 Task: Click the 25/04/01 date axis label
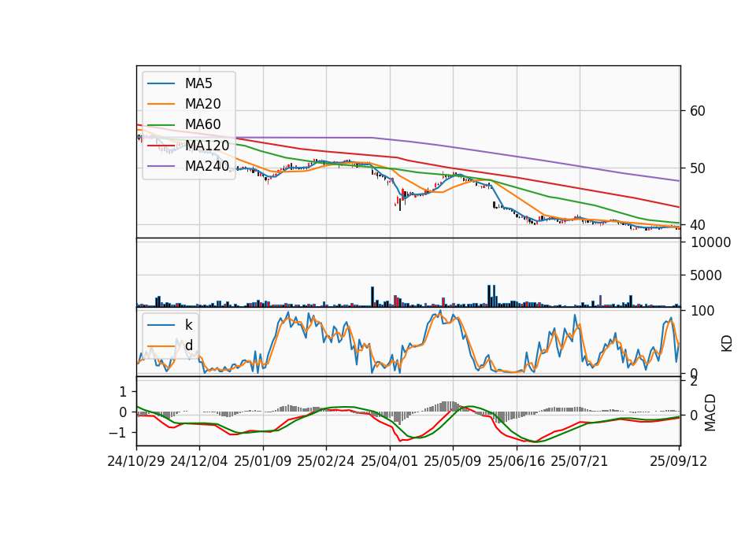pos(389,461)
